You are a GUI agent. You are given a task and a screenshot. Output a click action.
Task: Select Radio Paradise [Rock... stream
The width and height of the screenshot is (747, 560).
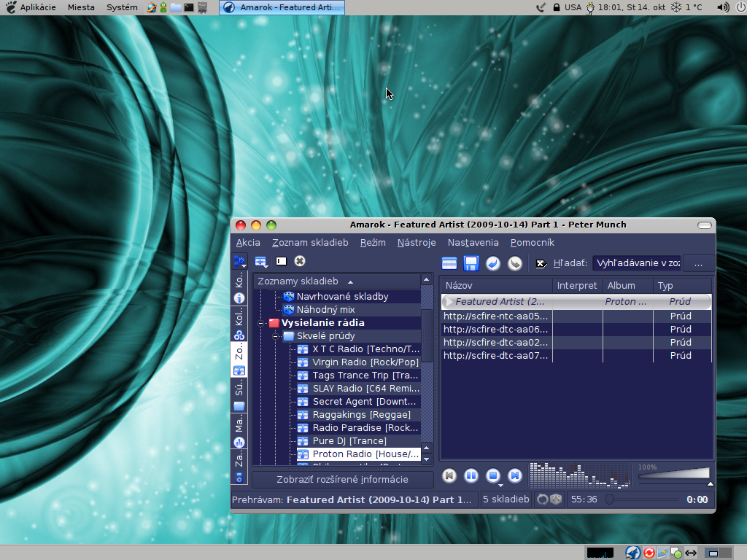tap(359, 427)
